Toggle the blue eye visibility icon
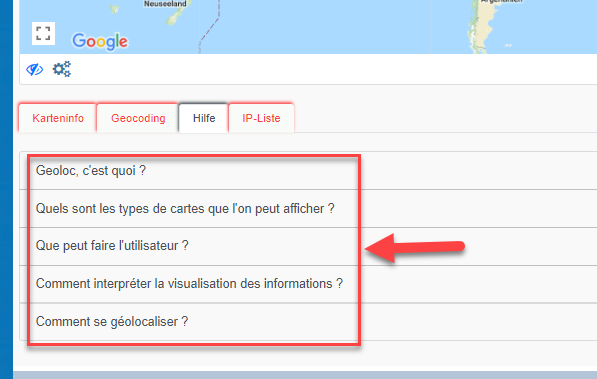Image resolution: width=597 pixels, height=379 pixels. tap(35, 70)
